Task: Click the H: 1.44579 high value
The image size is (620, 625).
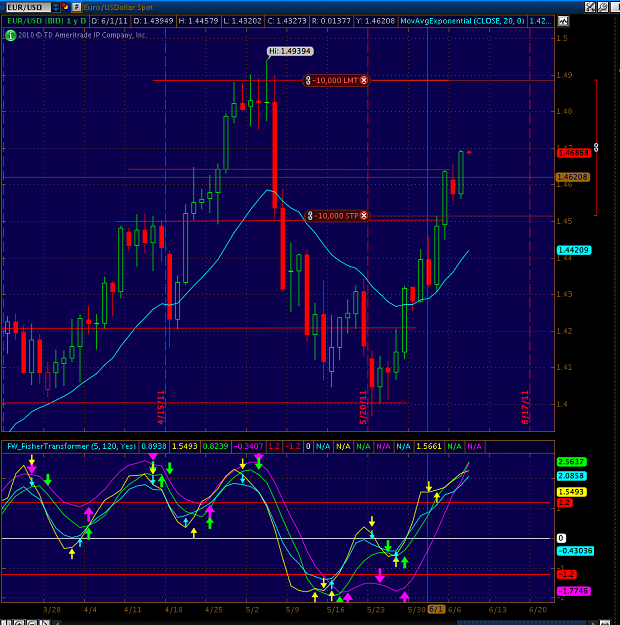Action: click(x=198, y=21)
